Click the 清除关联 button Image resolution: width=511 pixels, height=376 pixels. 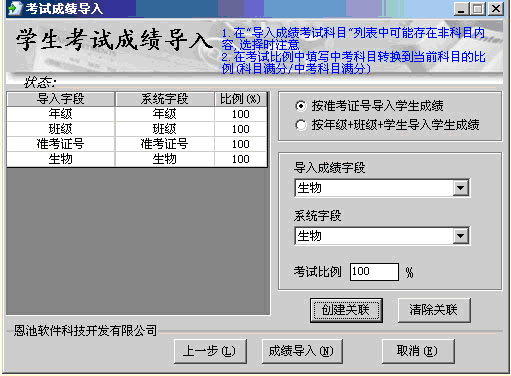434,310
